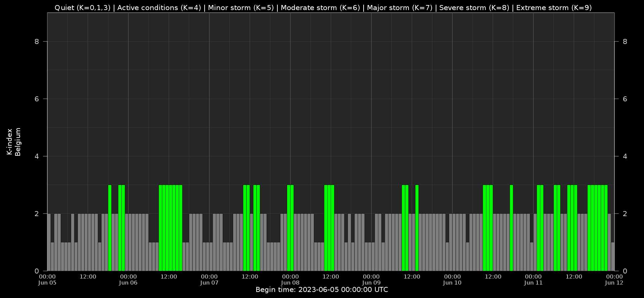Click the 'Extreme storm (K=9)' legend label

[554, 8]
